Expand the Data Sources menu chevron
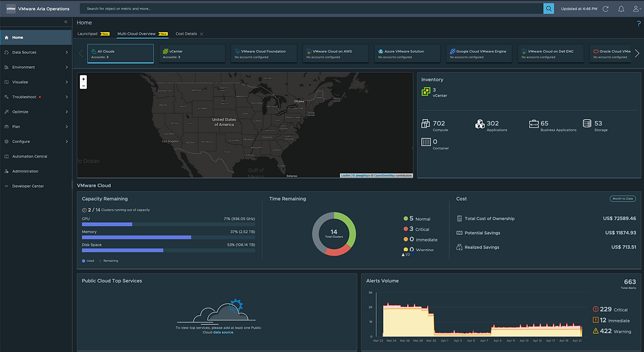 (x=66, y=52)
